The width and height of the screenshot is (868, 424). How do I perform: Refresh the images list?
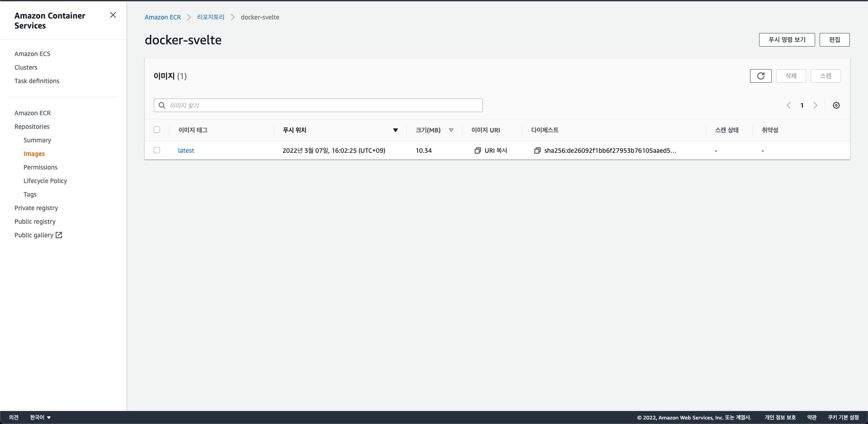[760, 76]
